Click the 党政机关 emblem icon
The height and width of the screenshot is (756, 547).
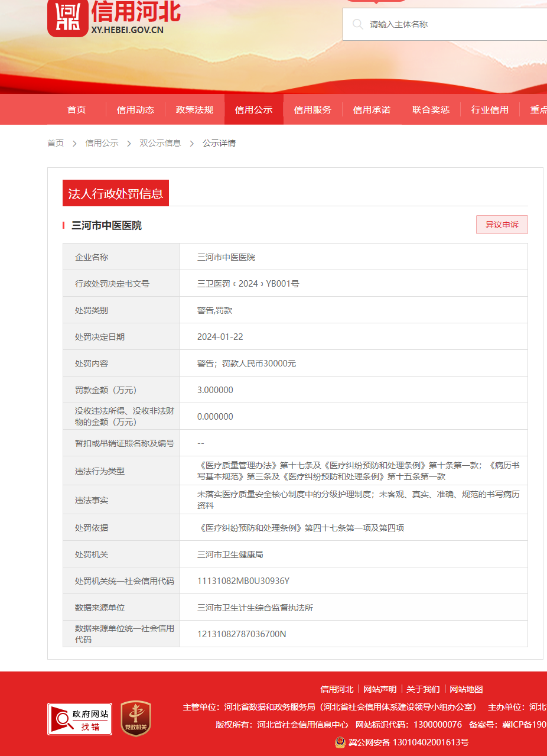(136, 719)
